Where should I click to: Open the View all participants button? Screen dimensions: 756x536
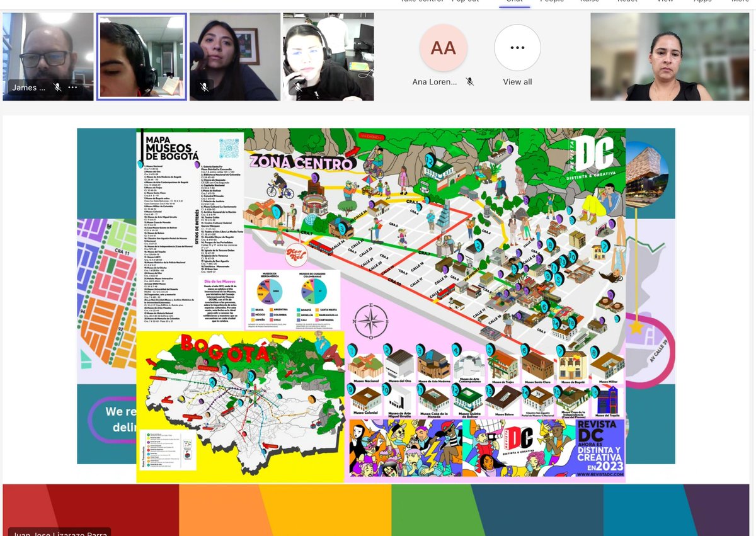tap(517, 48)
